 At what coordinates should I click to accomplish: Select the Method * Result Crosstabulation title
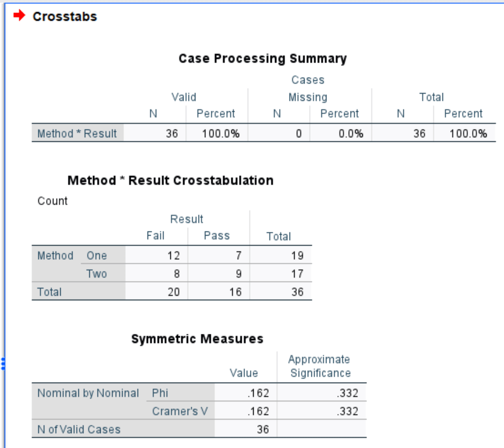click(170, 180)
